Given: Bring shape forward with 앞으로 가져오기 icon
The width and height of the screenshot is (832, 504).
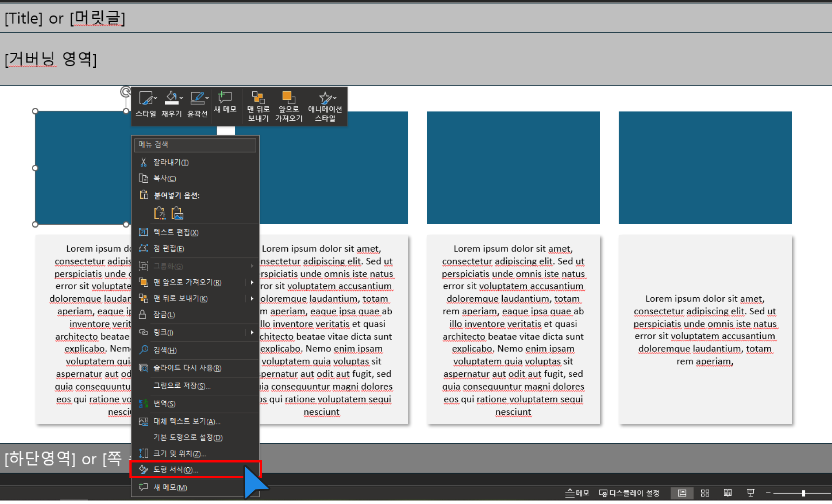Looking at the screenshot, I should [x=289, y=107].
